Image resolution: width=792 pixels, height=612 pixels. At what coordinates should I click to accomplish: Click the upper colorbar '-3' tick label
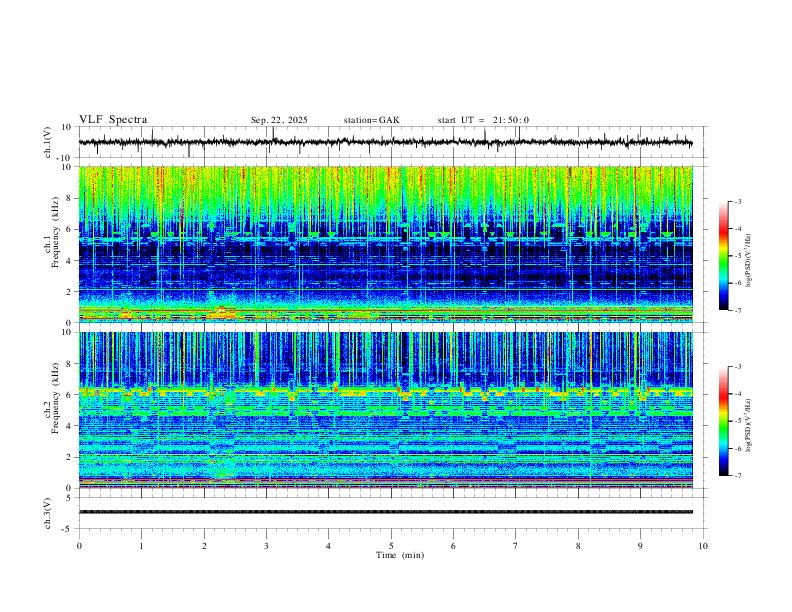(737, 201)
